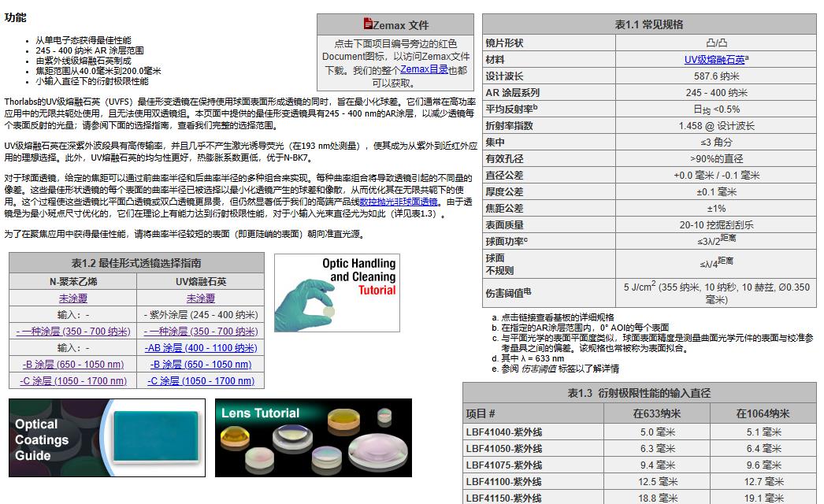The height and width of the screenshot is (504, 824).
Task: Select the LBF41040-紫外线 item row
Action: coord(640,432)
